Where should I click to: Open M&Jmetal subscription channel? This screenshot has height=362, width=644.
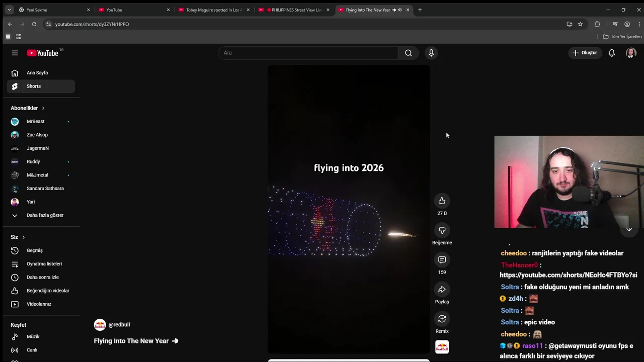click(x=41, y=175)
